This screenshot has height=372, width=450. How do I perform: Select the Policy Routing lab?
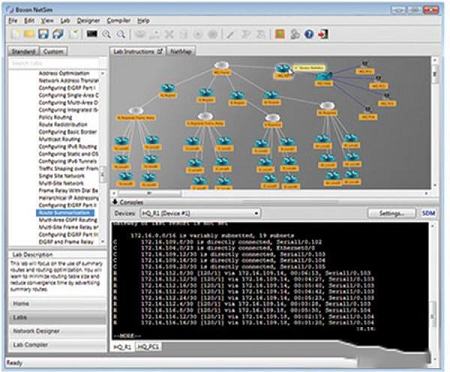tap(55, 117)
